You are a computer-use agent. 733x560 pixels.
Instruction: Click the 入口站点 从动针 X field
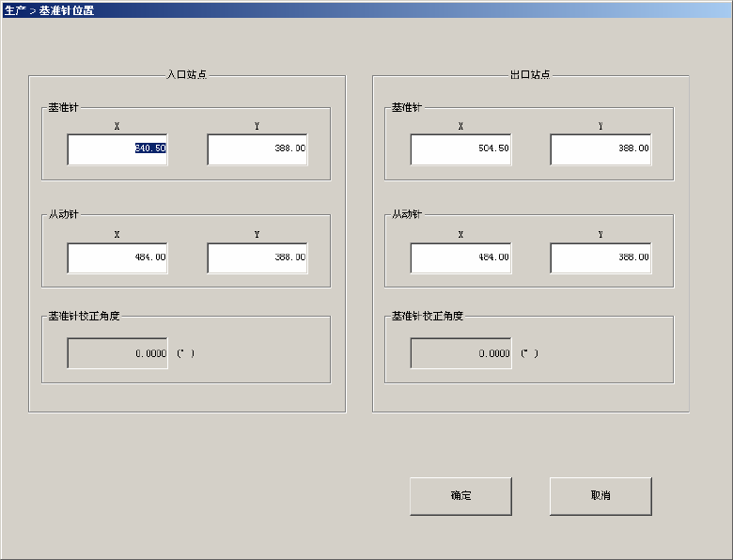click(x=117, y=258)
